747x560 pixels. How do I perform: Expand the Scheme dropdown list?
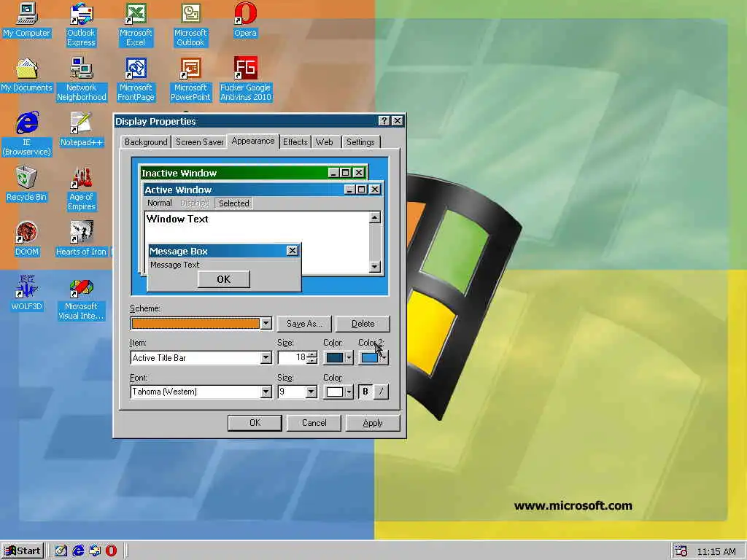point(266,323)
